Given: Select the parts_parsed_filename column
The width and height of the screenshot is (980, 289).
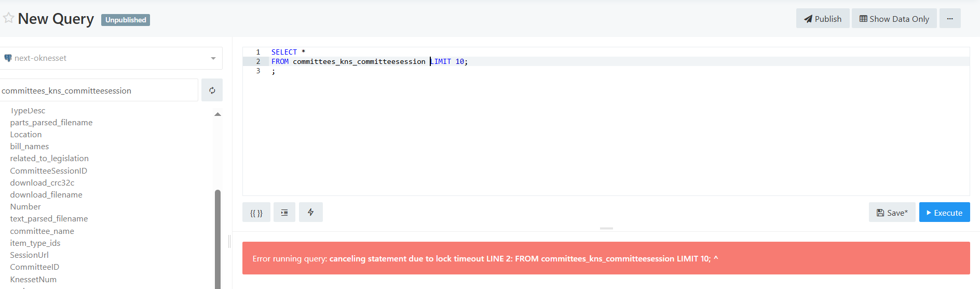Looking at the screenshot, I should pos(51,123).
